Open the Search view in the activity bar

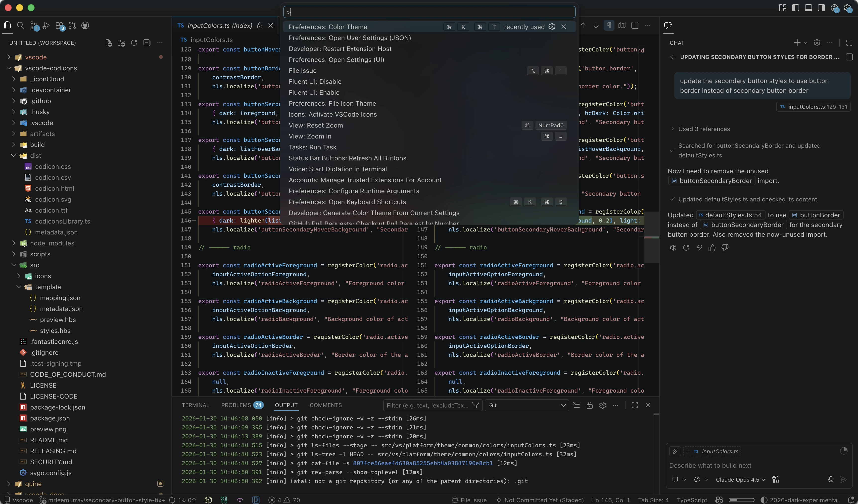[21, 26]
